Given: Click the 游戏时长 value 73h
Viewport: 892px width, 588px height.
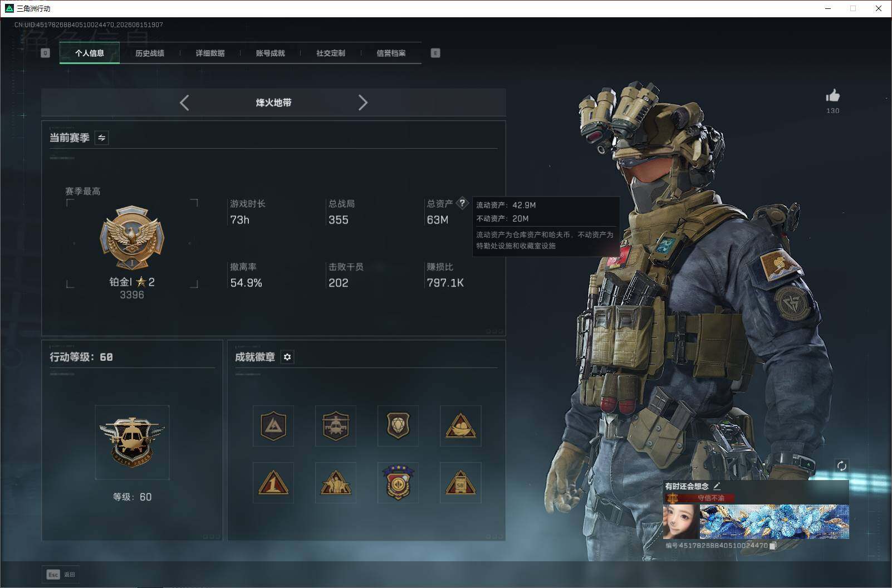Looking at the screenshot, I should click(240, 220).
